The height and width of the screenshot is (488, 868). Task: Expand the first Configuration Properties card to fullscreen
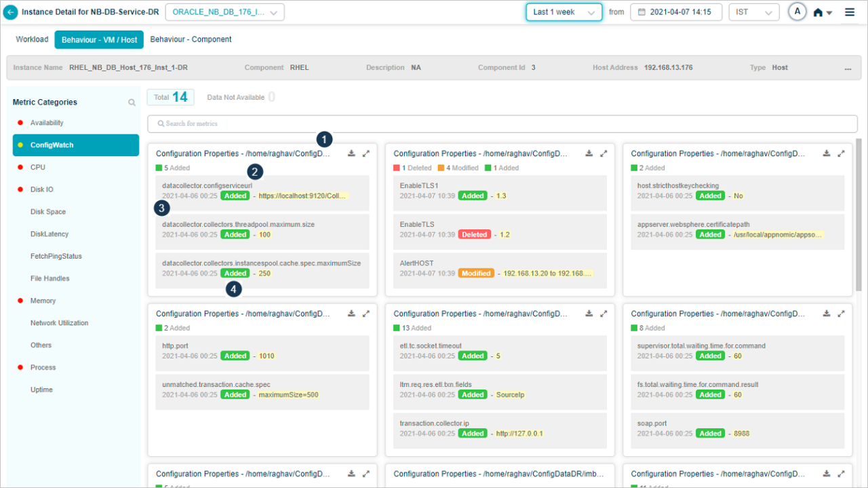pyautogui.click(x=366, y=153)
